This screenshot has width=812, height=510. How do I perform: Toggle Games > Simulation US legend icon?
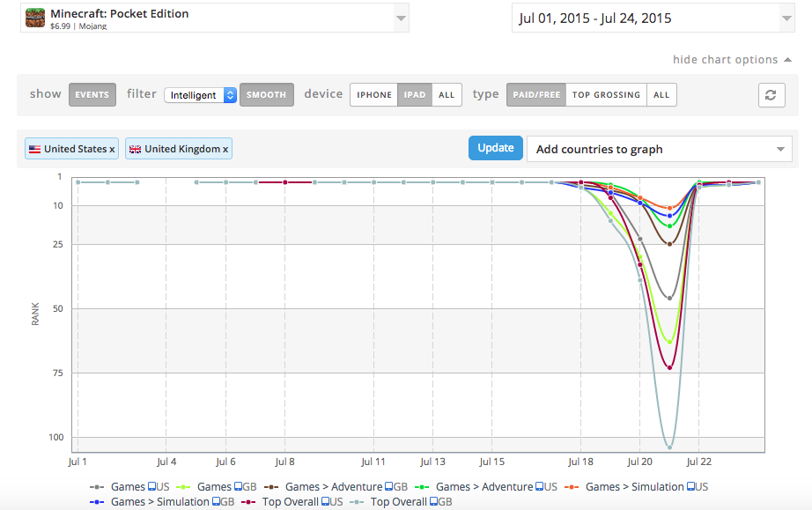click(572, 486)
